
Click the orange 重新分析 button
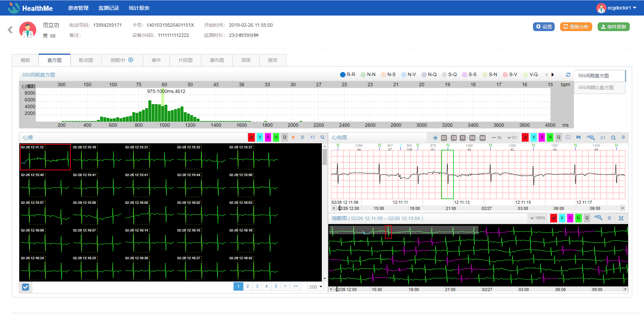[x=576, y=27]
